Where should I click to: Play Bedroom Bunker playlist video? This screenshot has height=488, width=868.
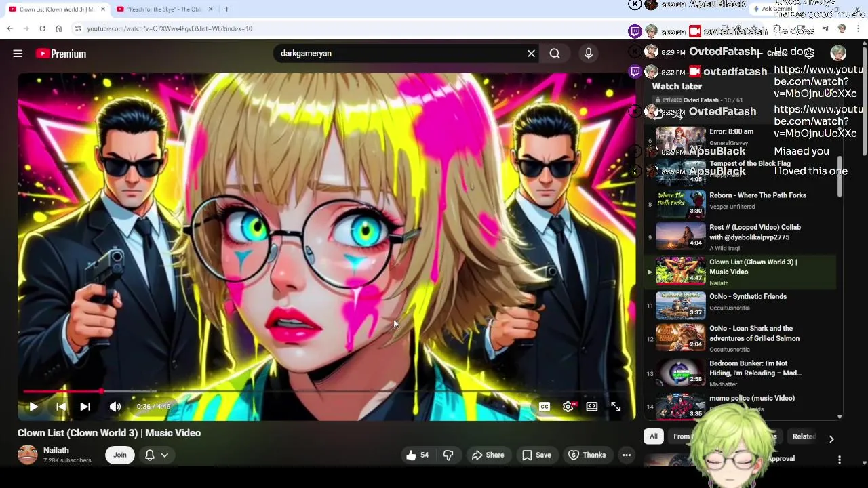(x=740, y=373)
